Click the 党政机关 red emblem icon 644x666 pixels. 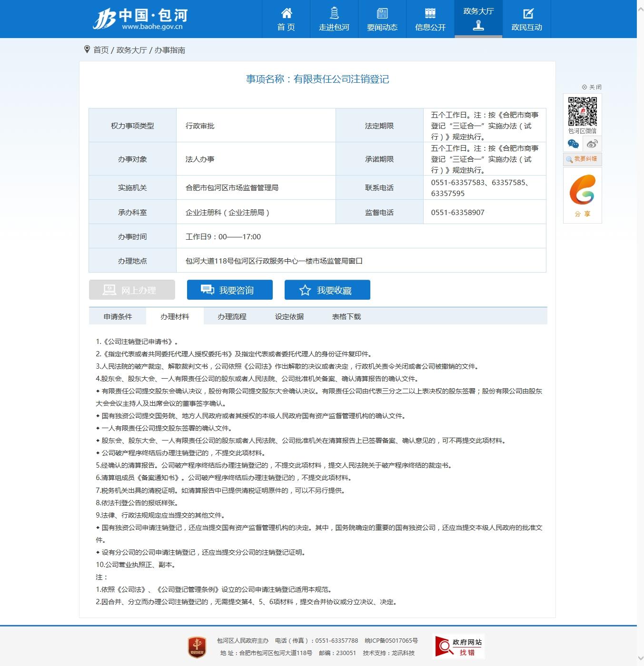[197, 647]
